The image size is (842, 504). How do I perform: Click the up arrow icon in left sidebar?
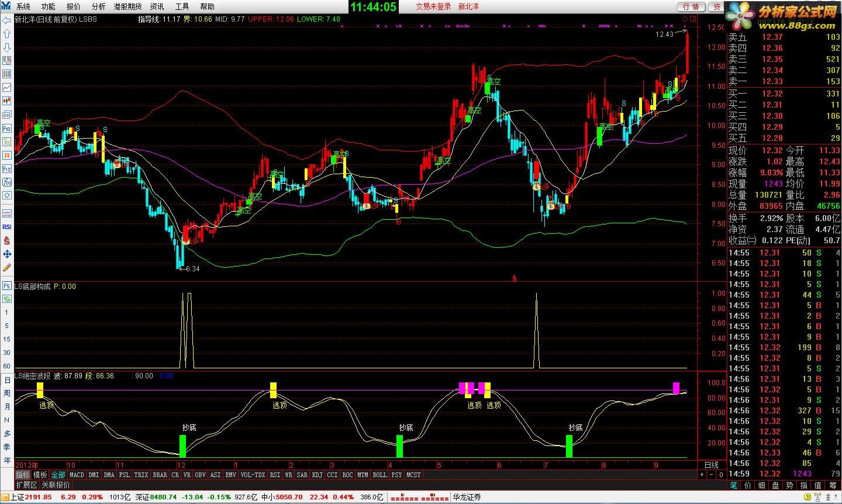pos(7,33)
